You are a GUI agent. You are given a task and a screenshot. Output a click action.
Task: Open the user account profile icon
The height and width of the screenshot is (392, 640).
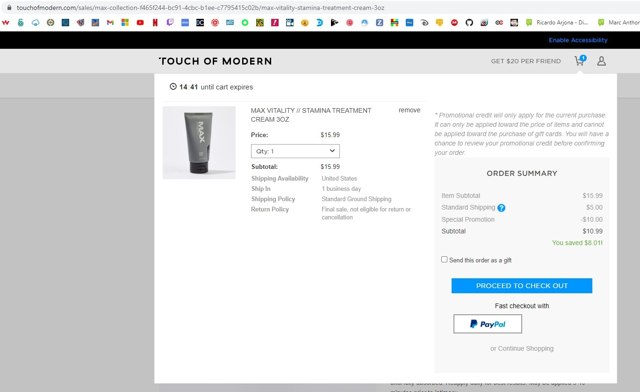[x=601, y=61]
